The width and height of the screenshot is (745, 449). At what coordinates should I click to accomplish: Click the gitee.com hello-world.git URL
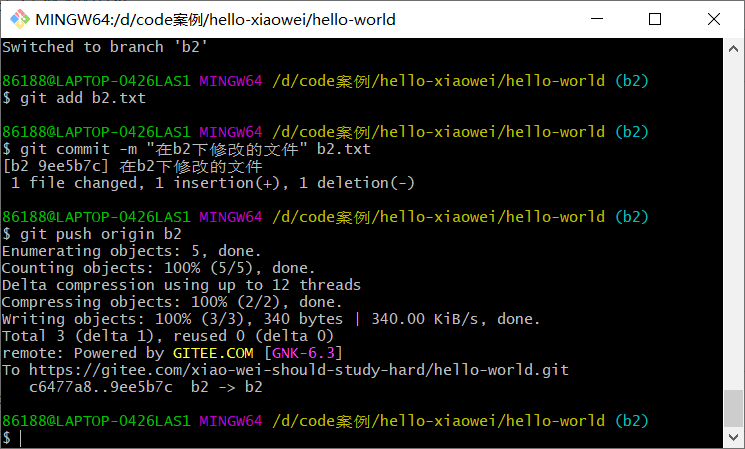(299, 370)
